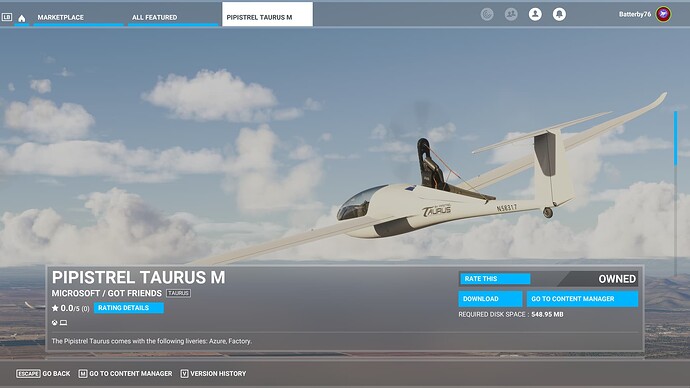Click the TAURUS tag label

pos(178,293)
